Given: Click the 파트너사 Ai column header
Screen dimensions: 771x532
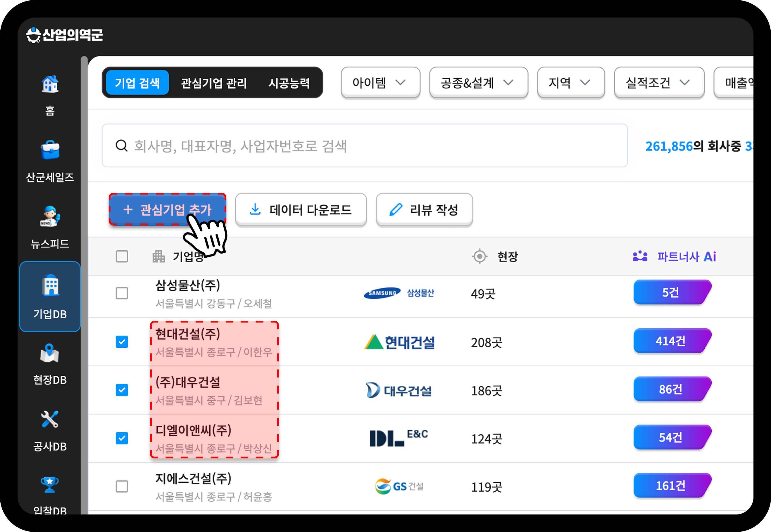Looking at the screenshot, I should pos(674,256).
